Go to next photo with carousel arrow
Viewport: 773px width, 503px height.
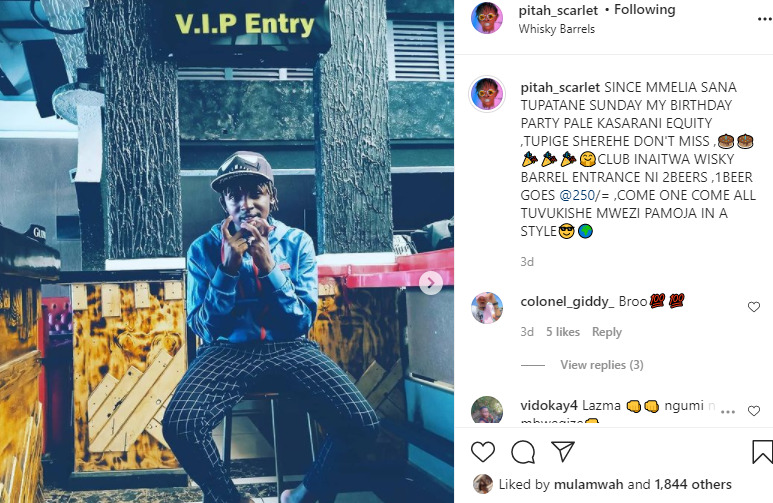tap(431, 283)
